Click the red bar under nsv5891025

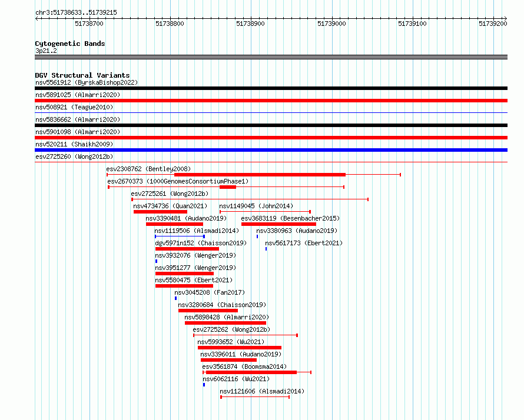(x=271, y=101)
